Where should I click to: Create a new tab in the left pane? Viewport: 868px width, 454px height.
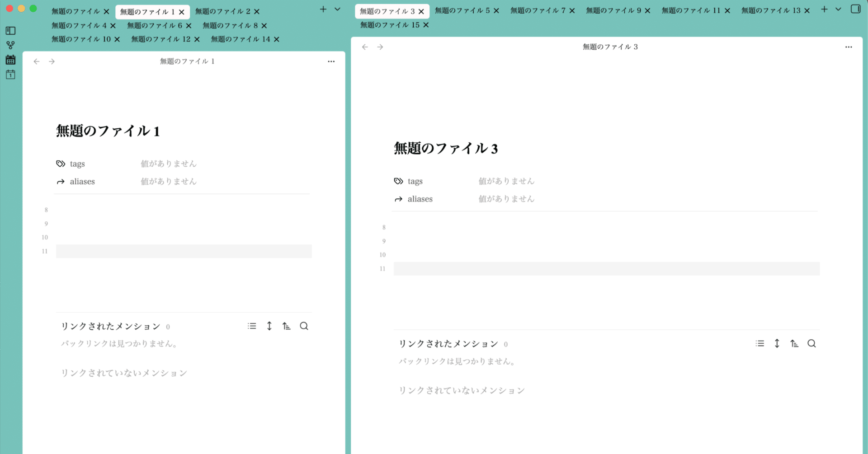click(x=323, y=9)
